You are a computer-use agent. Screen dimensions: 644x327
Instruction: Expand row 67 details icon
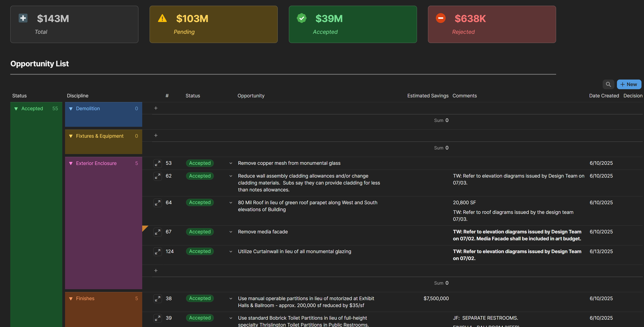158,232
